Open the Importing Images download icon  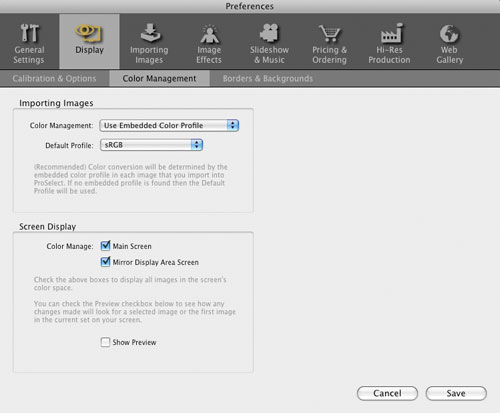point(150,33)
